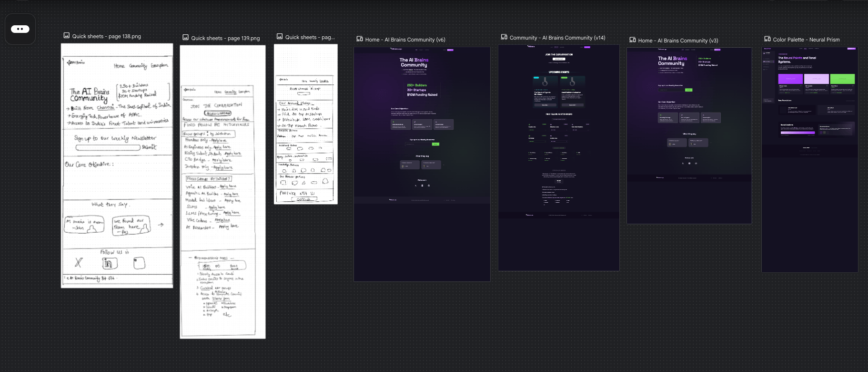Viewport: 868px width, 372px height.
Task: Click sketched X icon in page 138 sketch
Action: pos(79,262)
